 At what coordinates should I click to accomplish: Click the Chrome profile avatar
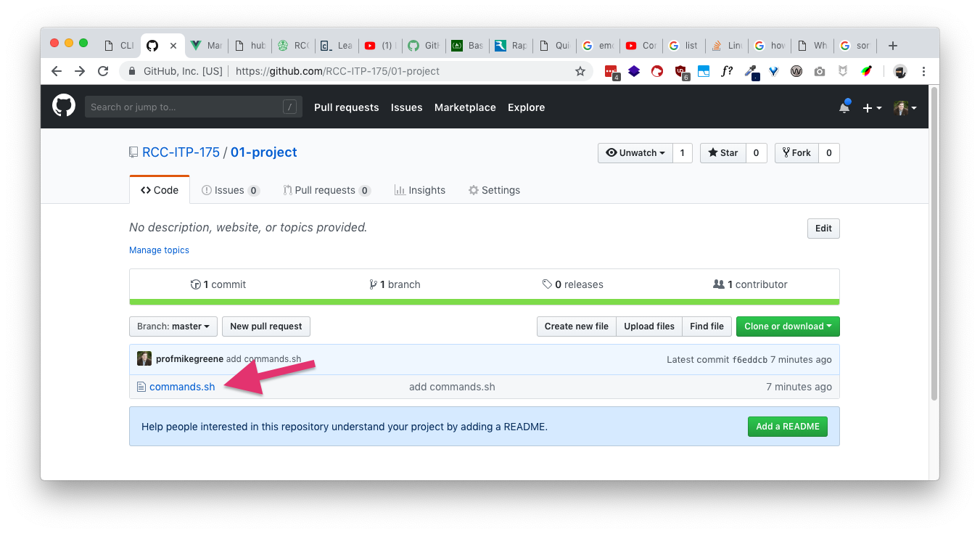click(900, 71)
